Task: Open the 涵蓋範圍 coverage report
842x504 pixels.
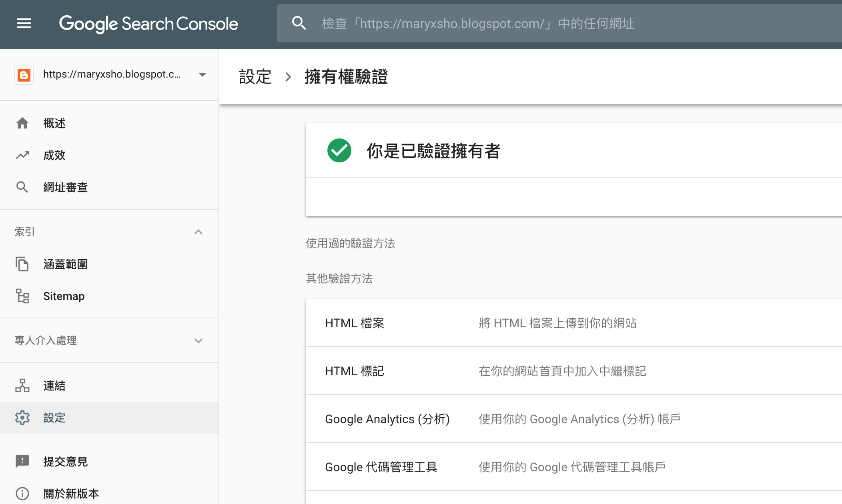Action: (x=66, y=264)
